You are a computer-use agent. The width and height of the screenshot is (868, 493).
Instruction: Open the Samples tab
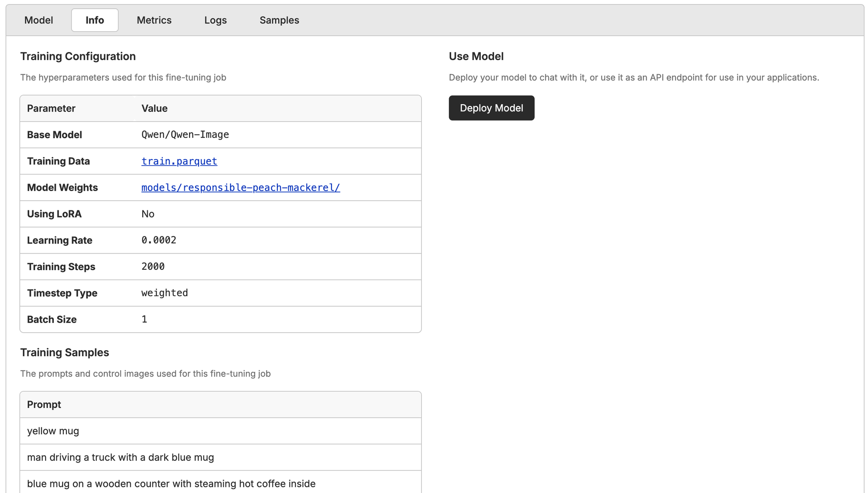pyautogui.click(x=279, y=20)
